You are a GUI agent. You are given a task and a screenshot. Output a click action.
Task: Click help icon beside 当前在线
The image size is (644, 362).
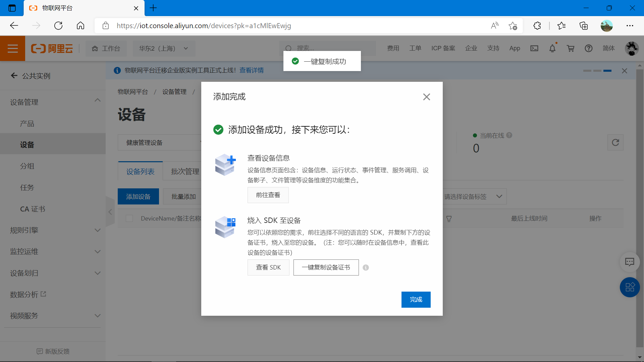click(509, 135)
